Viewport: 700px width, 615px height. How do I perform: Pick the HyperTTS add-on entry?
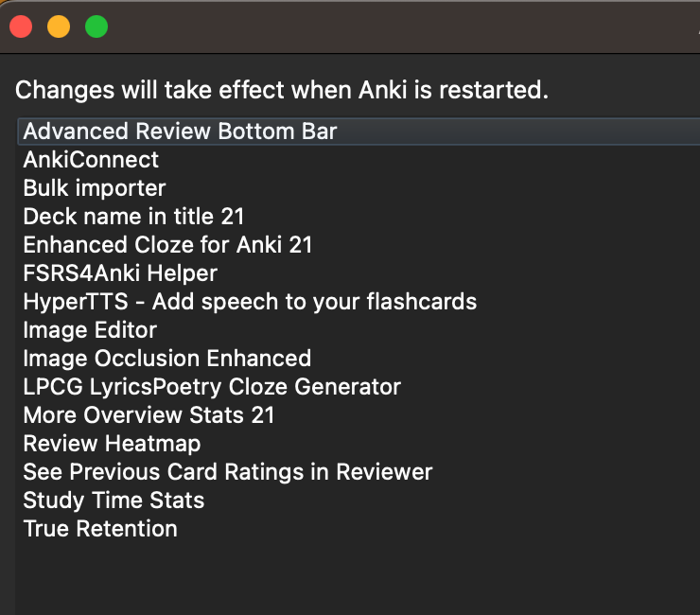pos(250,302)
